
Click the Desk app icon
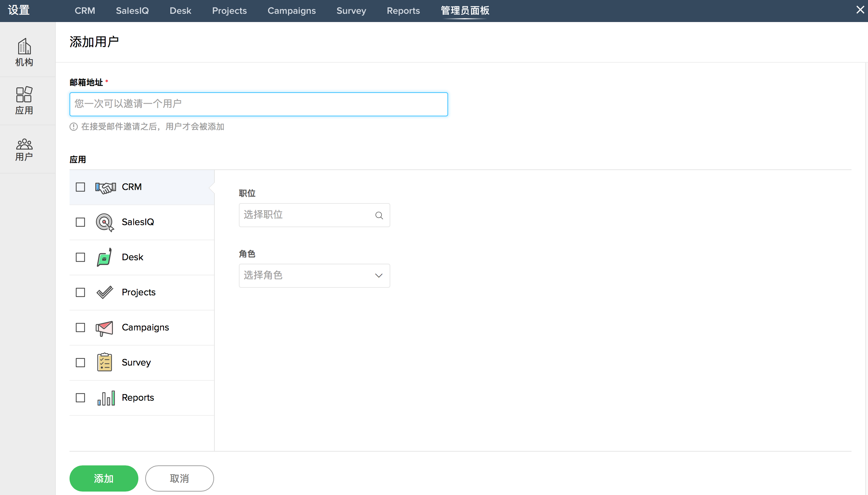104,257
